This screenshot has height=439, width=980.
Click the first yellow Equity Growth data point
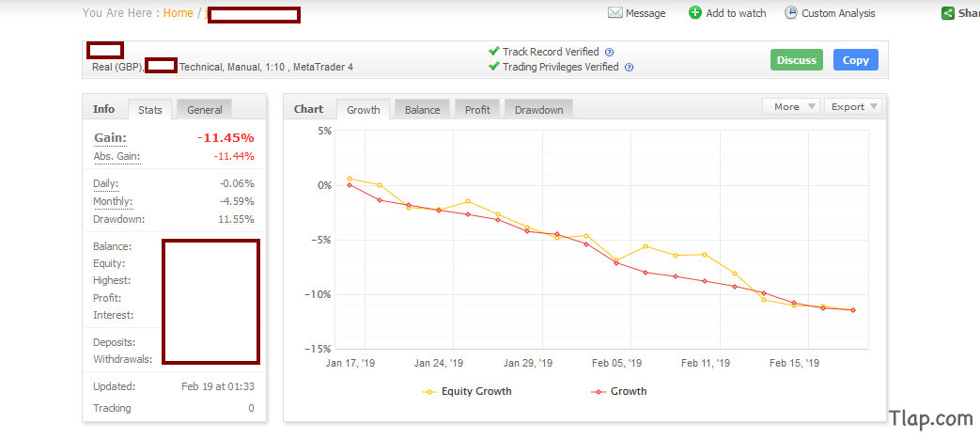click(350, 179)
